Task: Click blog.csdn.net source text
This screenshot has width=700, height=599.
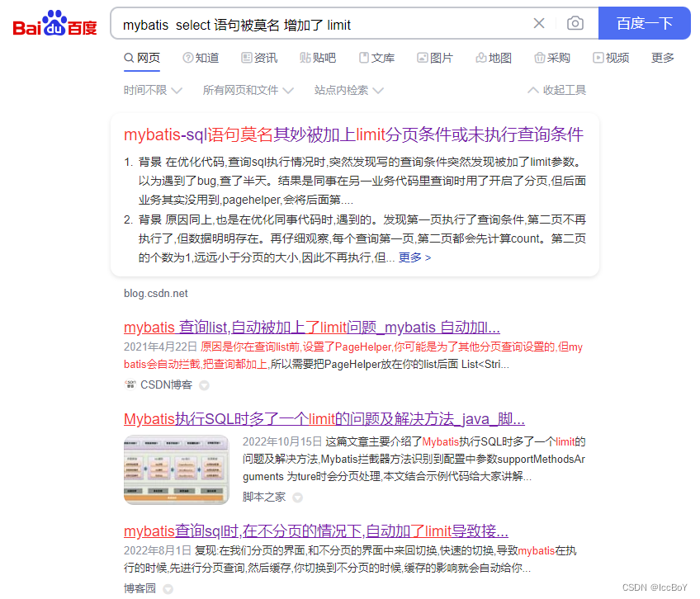Action: pos(156,294)
